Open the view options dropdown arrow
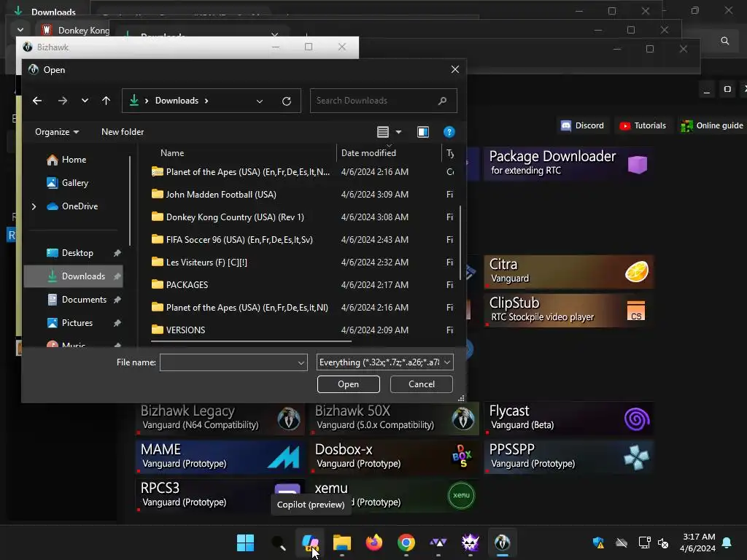Screen dimensions: 747x560 [399, 132]
